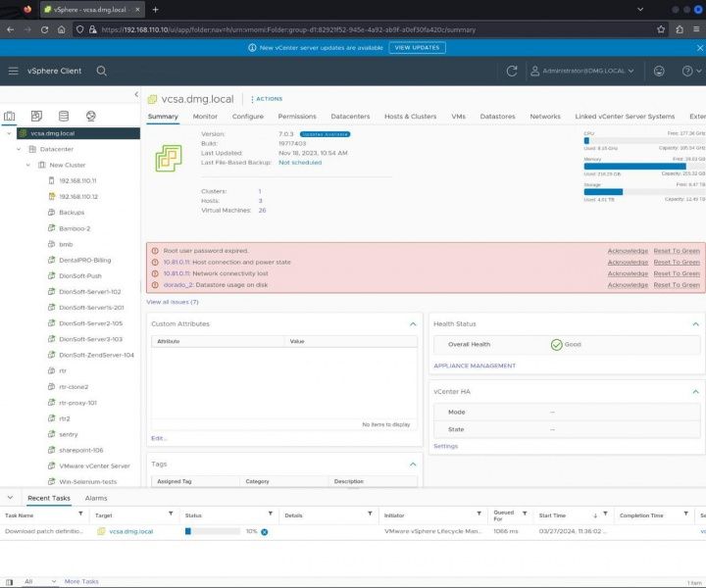The image size is (706, 588).
Task: Open the Administrator@DMG.LOCAL user dropdown
Action: (581, 71)
